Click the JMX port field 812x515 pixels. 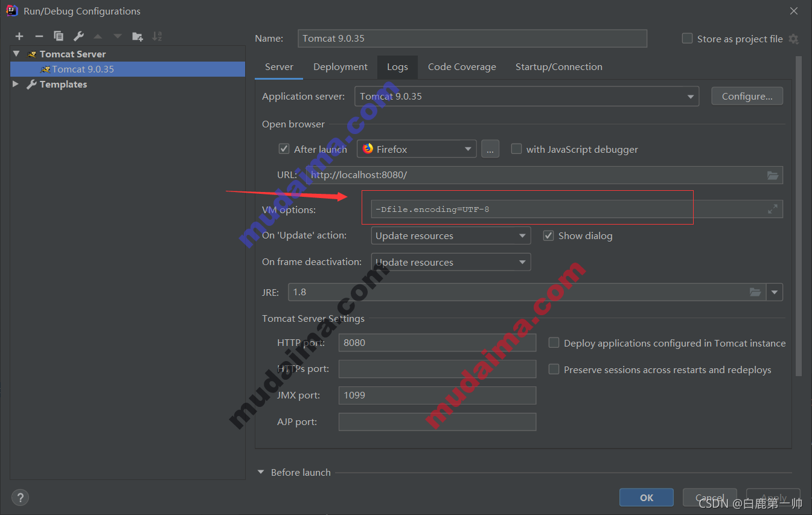click(x=438, y=395)
